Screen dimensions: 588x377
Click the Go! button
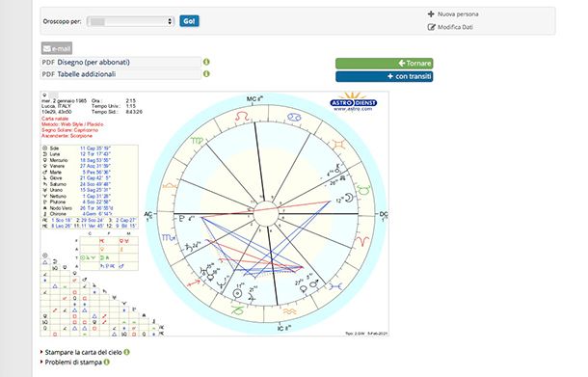coord(189,21)
